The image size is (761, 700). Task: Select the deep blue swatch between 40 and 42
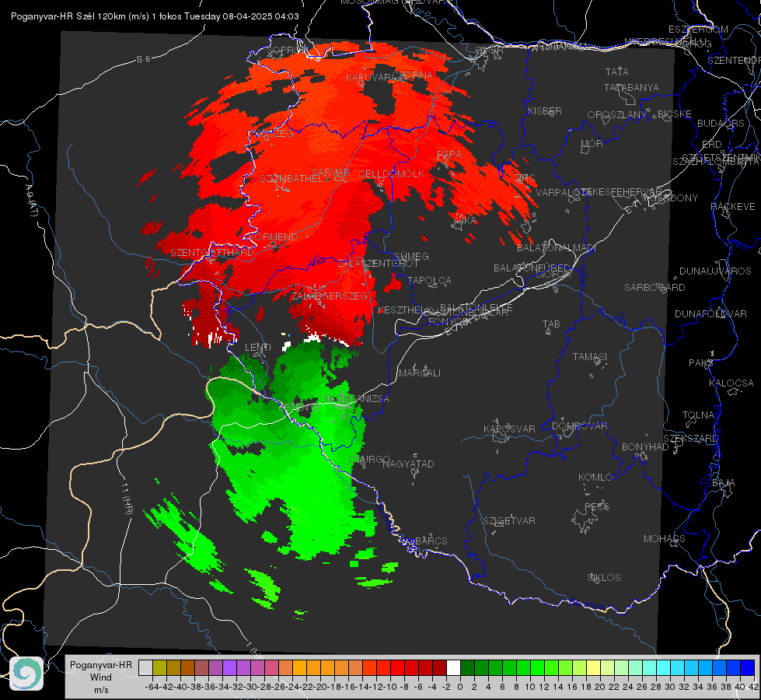pyautogui.click(x=748, y=667)
